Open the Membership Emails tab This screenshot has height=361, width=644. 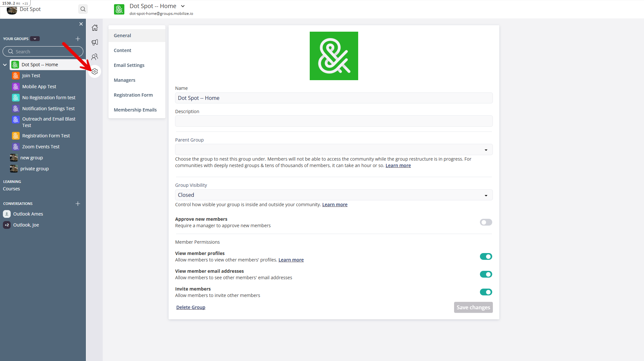[137, 110]
